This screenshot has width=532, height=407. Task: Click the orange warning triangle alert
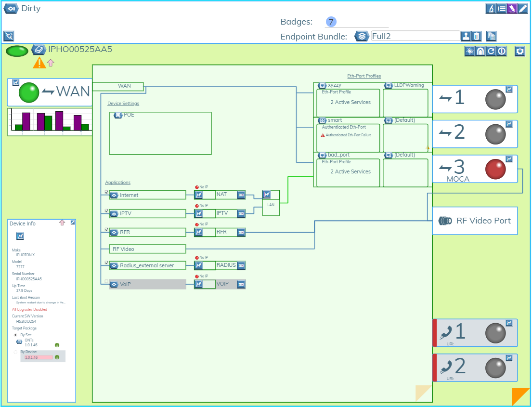coord(39,63)
